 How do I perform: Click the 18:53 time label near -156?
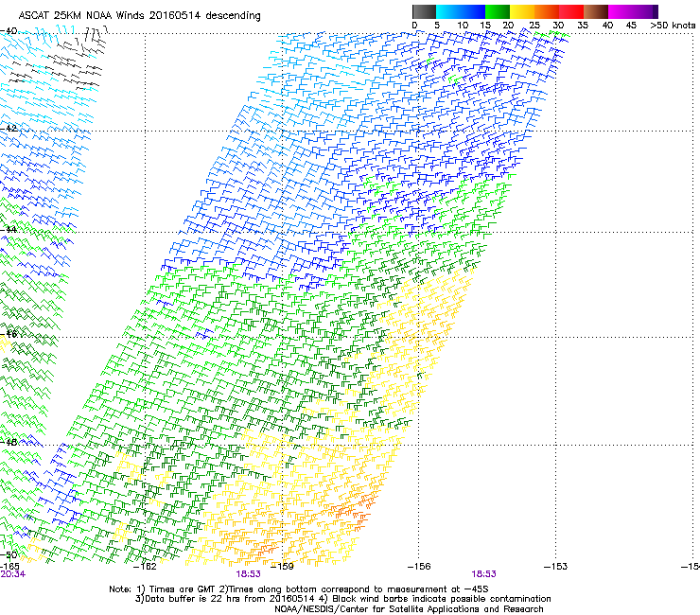point(484,574)
